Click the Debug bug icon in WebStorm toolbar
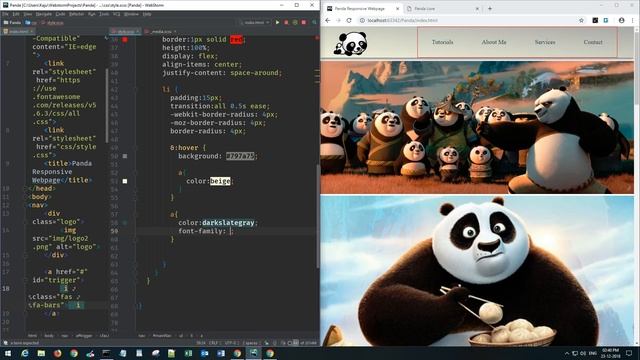This screenshot has height=360, width=640. (286, 22)
